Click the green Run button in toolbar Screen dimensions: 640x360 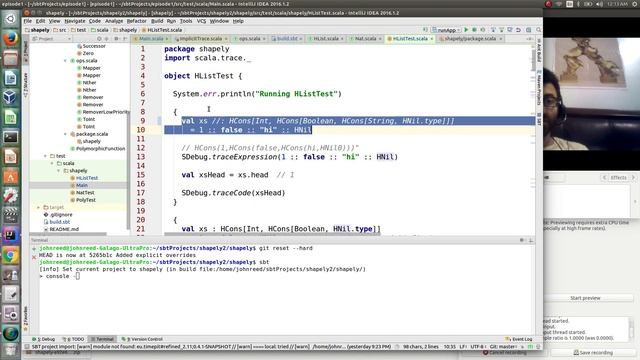point(466,30)
